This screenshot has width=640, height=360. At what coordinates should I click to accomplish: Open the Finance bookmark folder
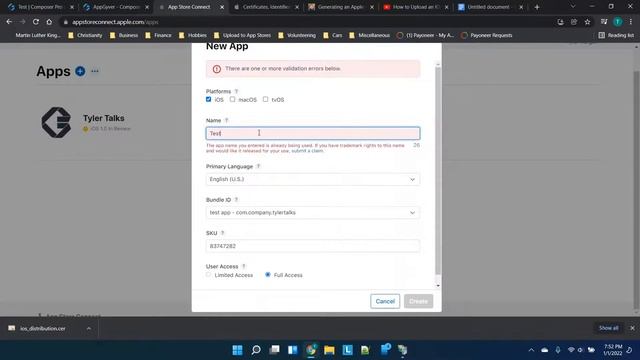pos(158,35)
